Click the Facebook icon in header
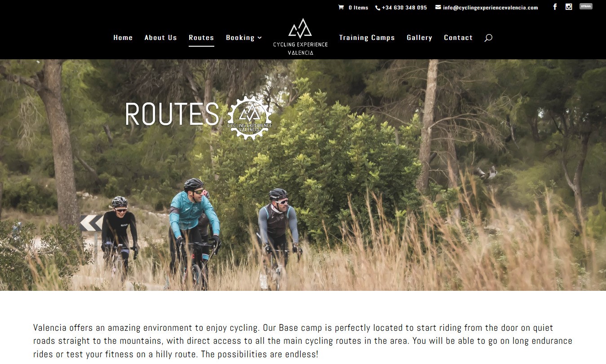Image resolution: width=606 pixels, height=364 pixels. coord(555,7)
